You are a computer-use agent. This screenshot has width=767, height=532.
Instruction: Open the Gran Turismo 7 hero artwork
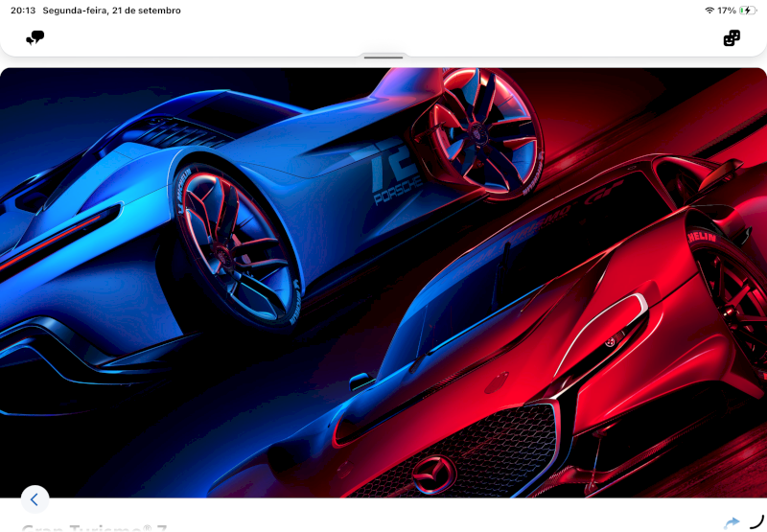(383, 283)
